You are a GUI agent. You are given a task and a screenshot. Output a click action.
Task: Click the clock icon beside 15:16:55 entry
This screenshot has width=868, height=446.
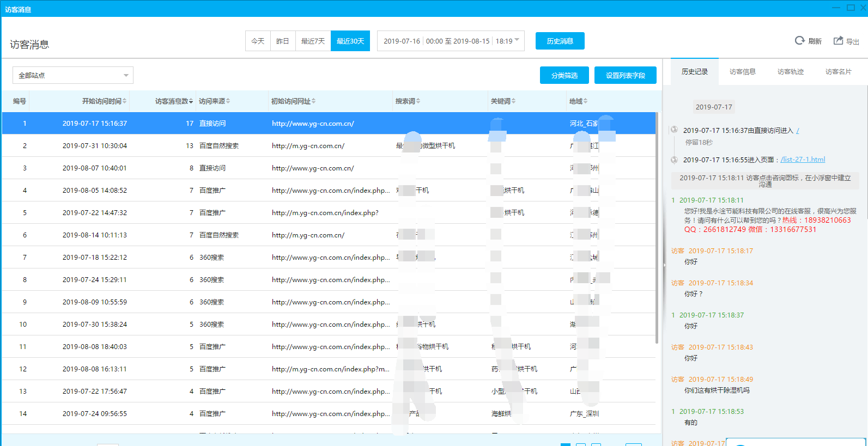(x=674, y=160)
